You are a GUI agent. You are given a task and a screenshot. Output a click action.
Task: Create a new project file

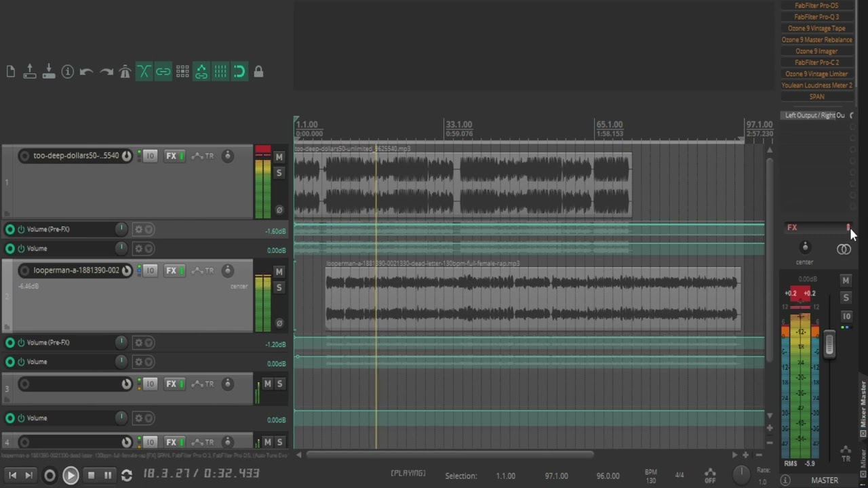point(11,71)
